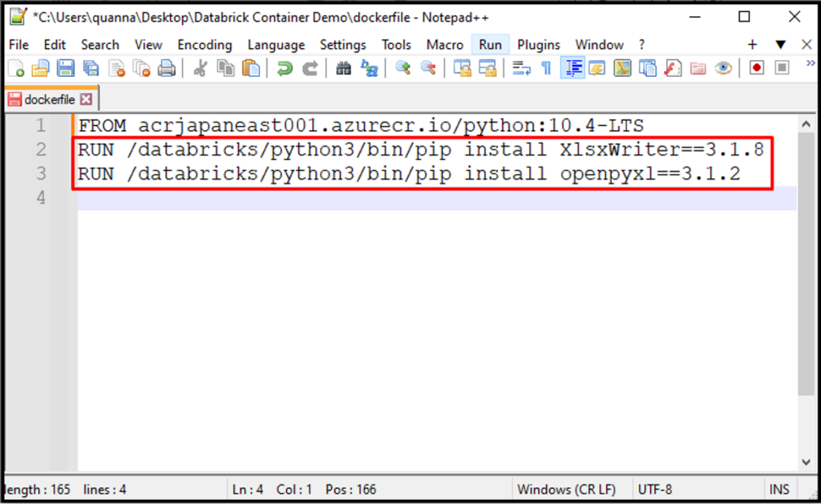This screenshot has height=504, width=821.
Task: Select the dockerfile tab
Action: 48,99
